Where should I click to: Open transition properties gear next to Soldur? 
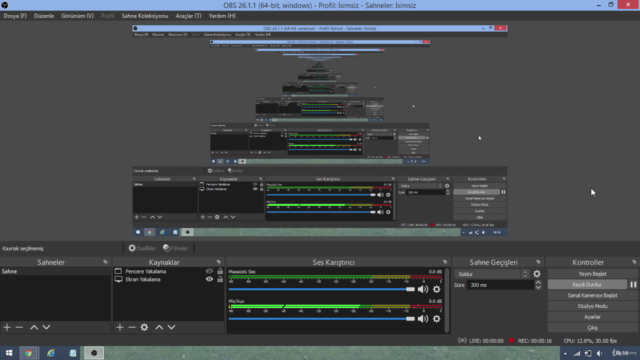click(x=537, y=274)
